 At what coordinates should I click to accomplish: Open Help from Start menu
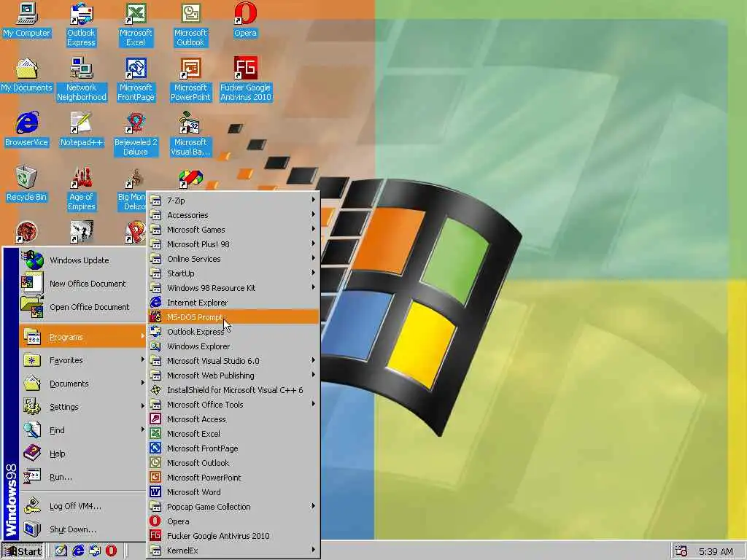(x=83, y=454)
